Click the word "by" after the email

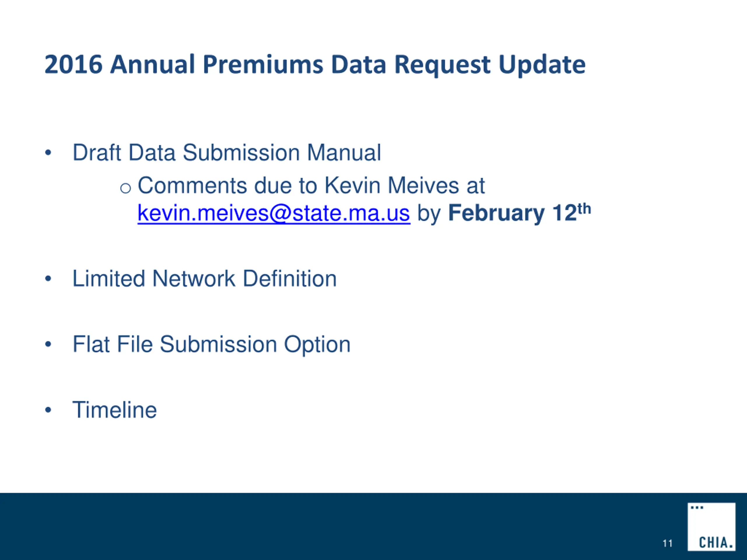[429, 214]
